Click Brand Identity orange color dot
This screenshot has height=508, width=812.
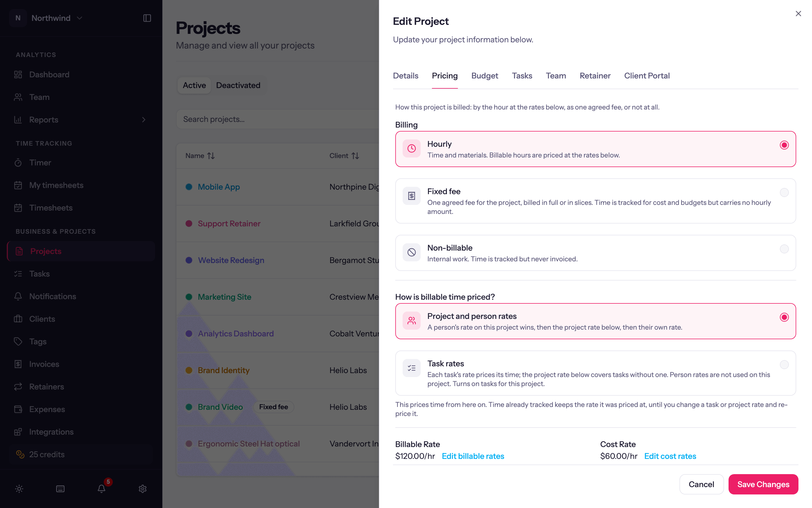click(x=189, y=370)
